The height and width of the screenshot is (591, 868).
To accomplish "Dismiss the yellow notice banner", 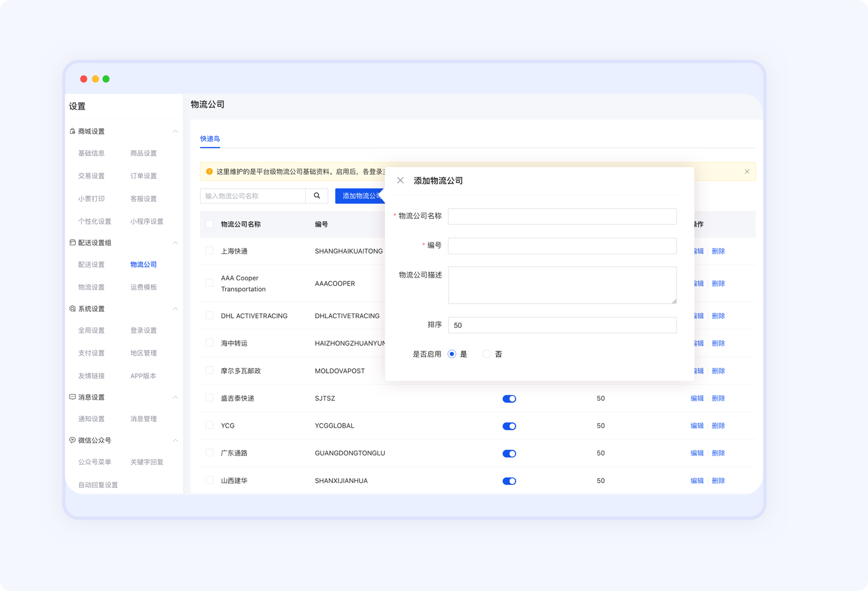I will coord(747,172).
